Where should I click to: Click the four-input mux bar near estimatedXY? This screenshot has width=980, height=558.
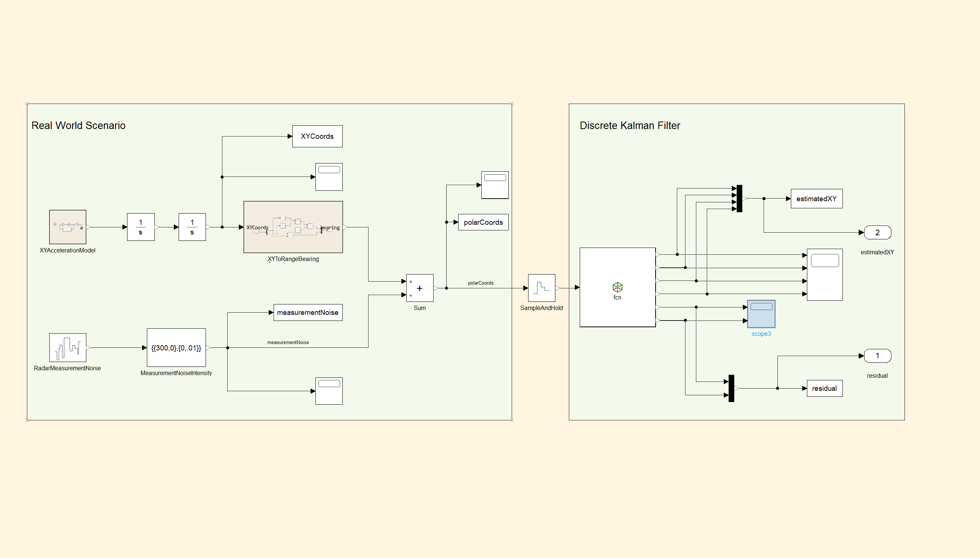(x=739, y=199)
